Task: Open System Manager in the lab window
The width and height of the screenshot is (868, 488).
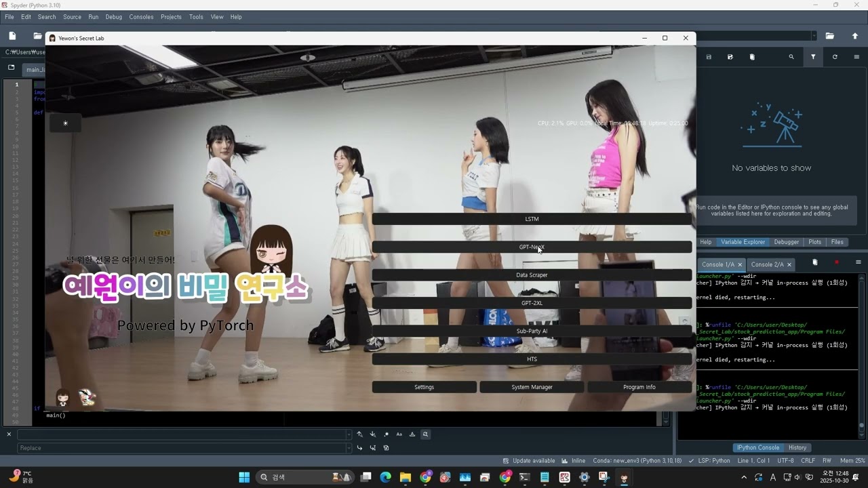Action: [x=532, y=387]
